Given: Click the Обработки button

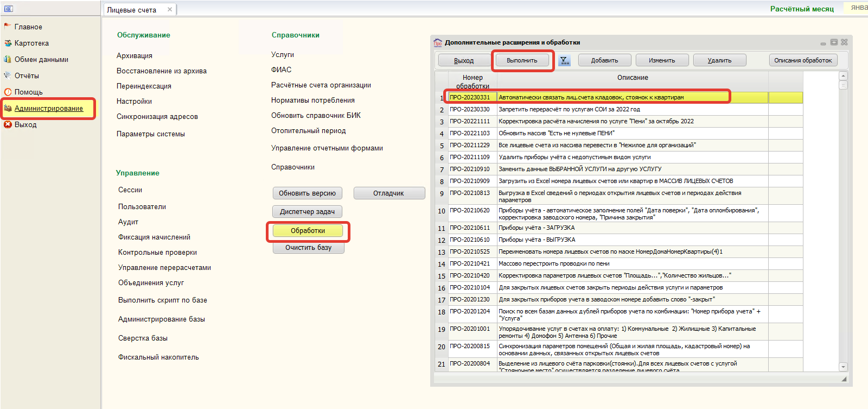Looking at the screenshot, I should point(308,231).
